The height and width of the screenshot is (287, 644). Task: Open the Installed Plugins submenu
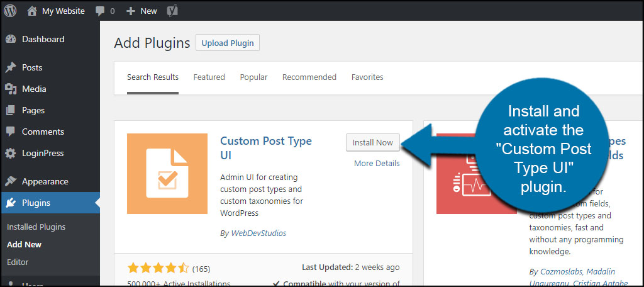click(x=36, y=227)
